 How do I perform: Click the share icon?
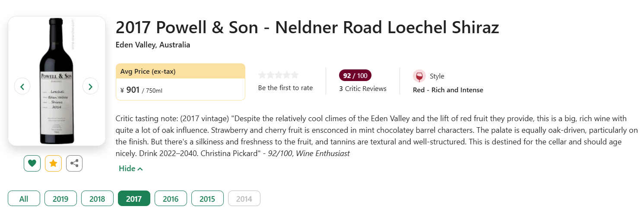click(x=74, y=163)
